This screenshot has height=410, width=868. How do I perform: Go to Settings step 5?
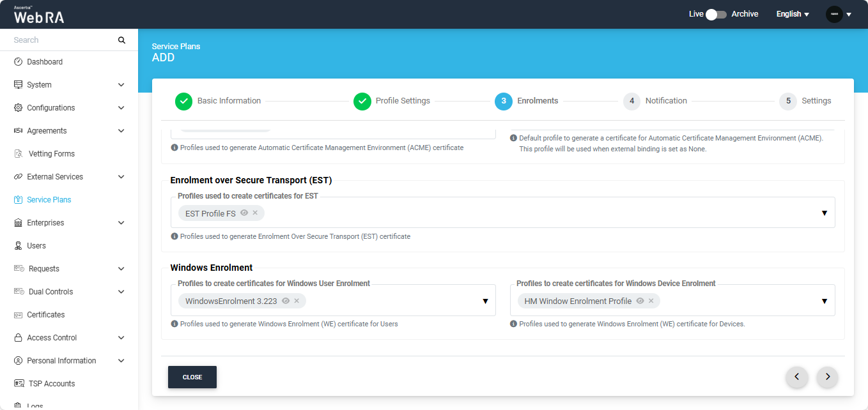click(x=805, y=101)
